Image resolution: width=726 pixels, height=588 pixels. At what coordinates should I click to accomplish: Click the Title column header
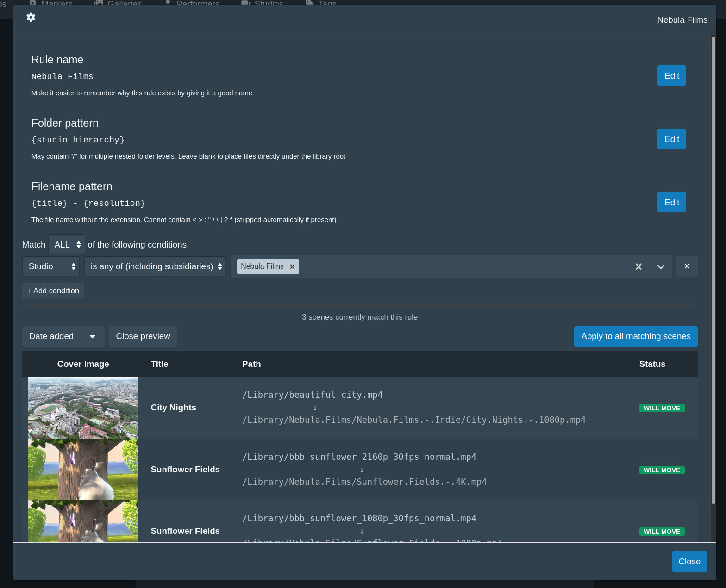159,364
